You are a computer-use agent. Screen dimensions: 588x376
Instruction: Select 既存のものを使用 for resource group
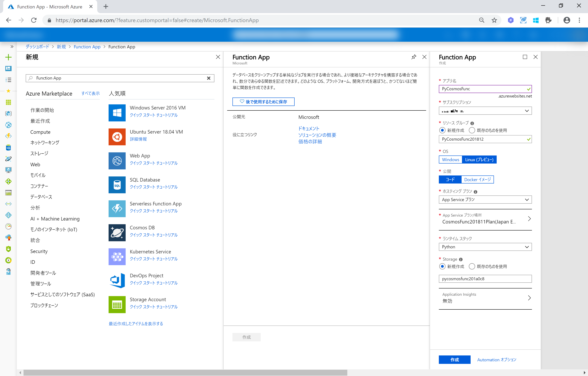point(472,130)
